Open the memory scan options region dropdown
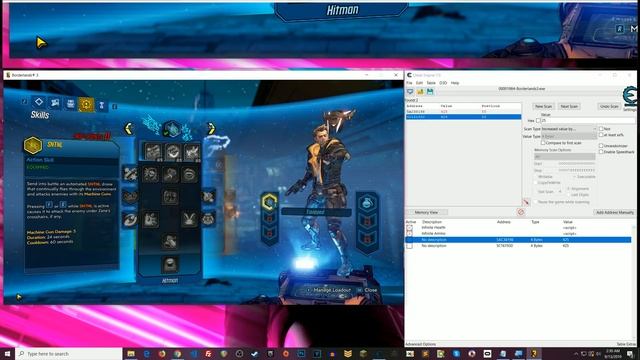The image size is (640, 360). click(x=565, y=157)
